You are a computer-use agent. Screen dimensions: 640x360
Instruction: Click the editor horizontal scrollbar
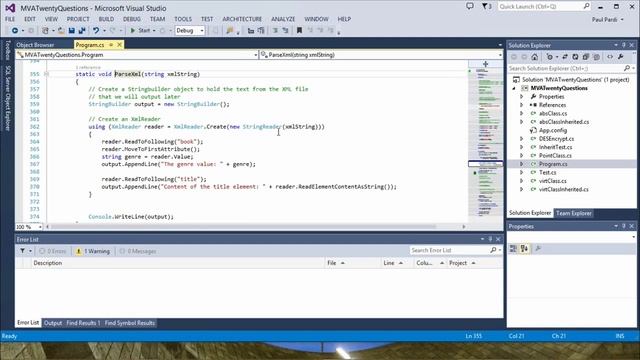click(255, 227)
